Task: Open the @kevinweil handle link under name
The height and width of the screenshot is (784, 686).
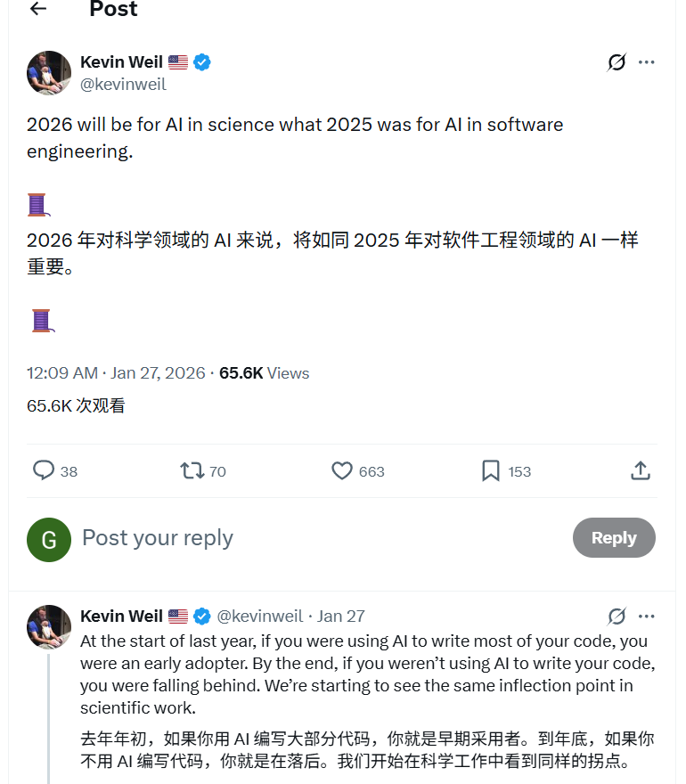Action: click(123, 85)
